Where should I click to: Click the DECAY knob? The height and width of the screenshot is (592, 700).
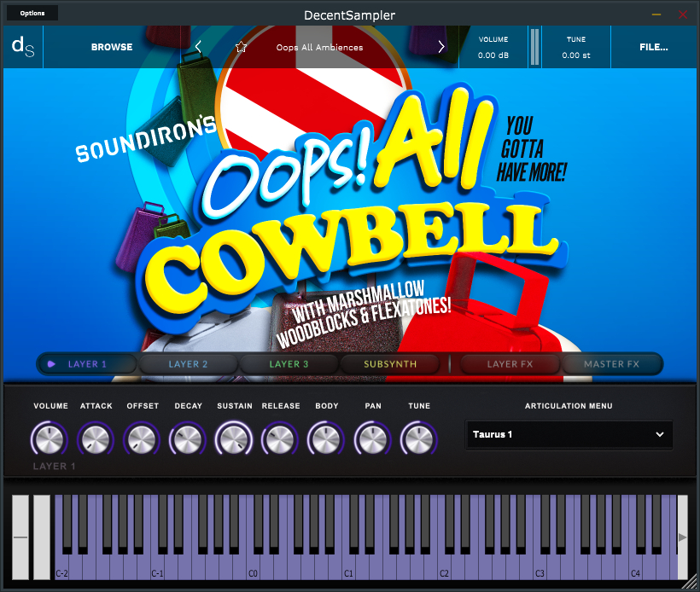[188, 439]
